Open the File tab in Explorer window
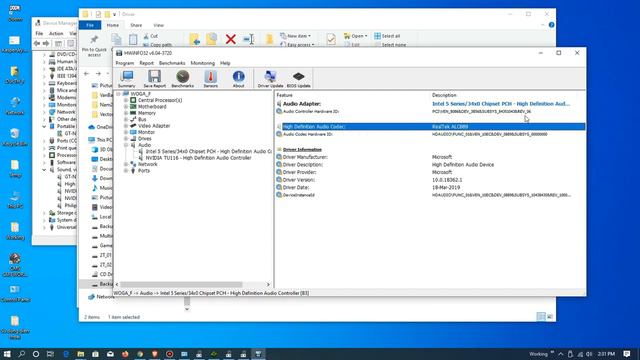Viewport: 640px width, 360px height. tap(90, 25)
